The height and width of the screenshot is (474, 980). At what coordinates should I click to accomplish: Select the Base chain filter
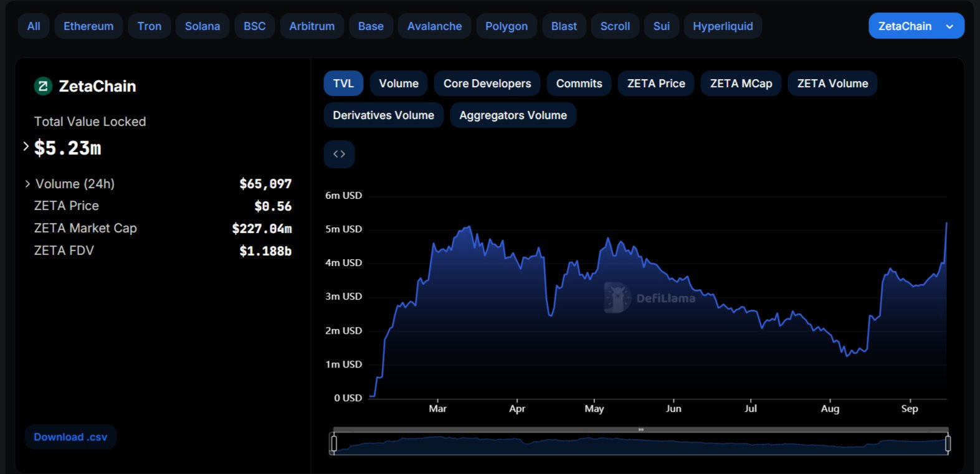(371, 26)
